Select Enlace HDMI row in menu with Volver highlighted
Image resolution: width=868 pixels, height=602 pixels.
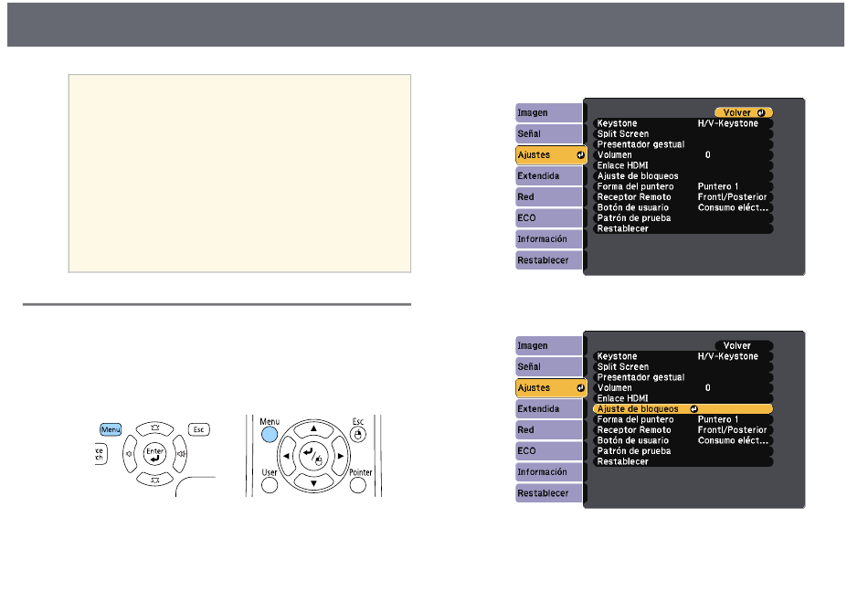(683, 165)
